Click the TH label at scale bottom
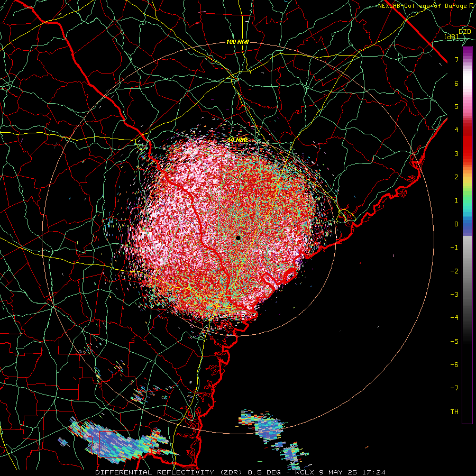This screenshot has height=476, width=476. (x=454, y=412)
